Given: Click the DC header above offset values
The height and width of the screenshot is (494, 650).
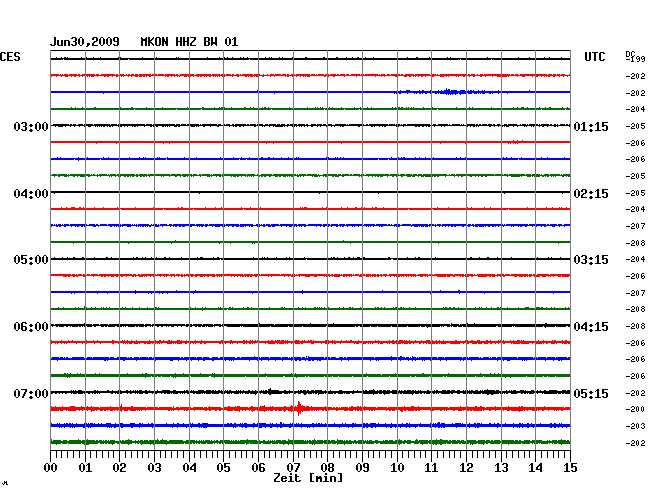Looking at the screenshot, I should coord(630,54).
